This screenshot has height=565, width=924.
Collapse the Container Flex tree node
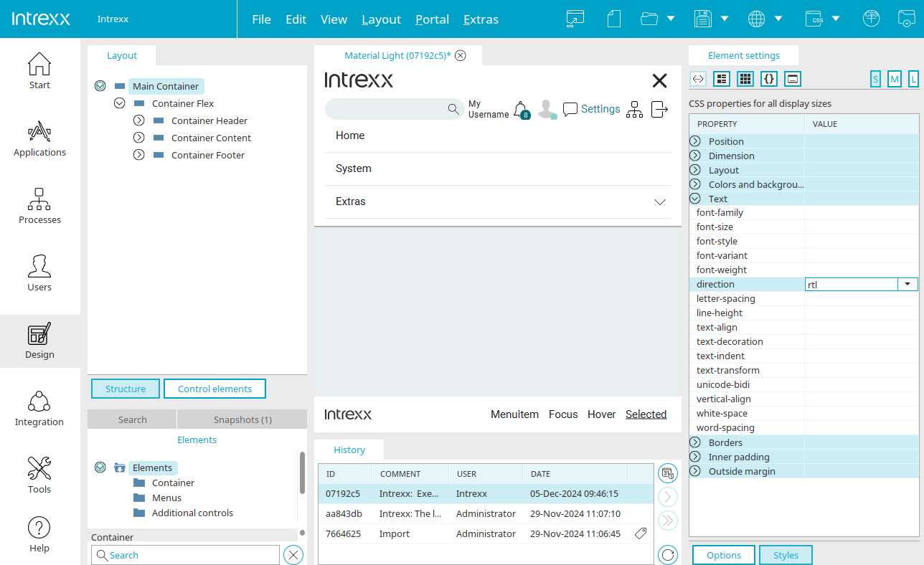(120, 103)
